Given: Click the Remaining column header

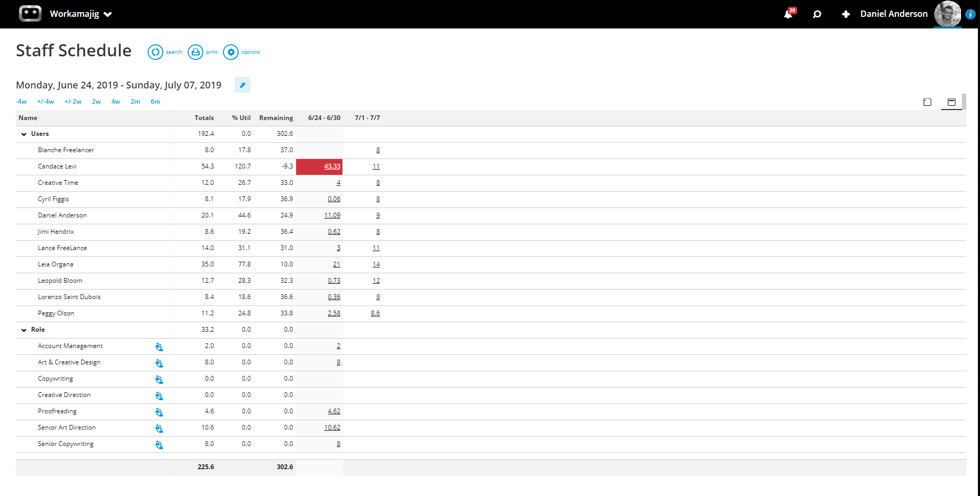Looking at the screenshot, I should coord(276,118).
